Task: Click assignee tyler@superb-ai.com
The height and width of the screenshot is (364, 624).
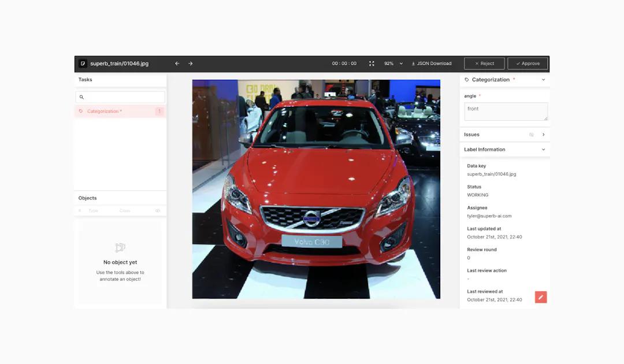Action: click(x=489, y=216)
